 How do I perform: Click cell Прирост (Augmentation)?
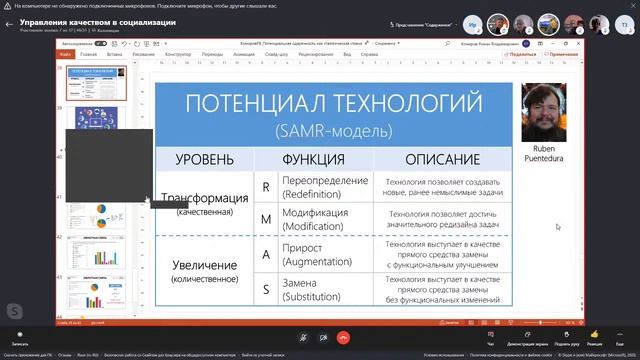325,255
